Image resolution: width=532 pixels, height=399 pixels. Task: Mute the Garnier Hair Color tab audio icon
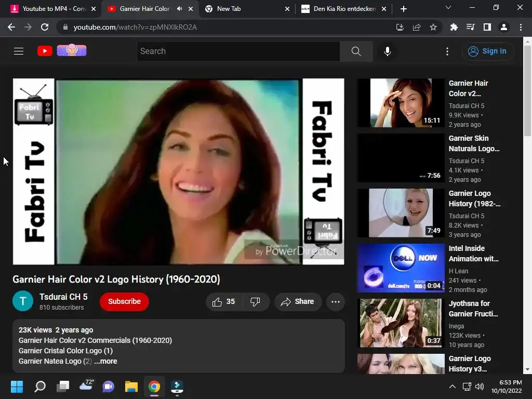pyautogui.click(x=179, y=9)
